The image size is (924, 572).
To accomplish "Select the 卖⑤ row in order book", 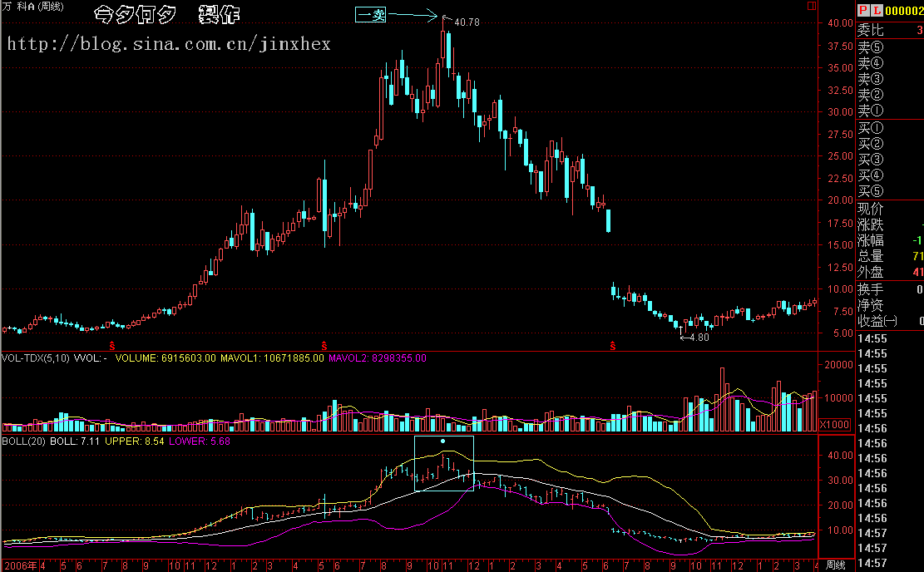I will [871, 47].
